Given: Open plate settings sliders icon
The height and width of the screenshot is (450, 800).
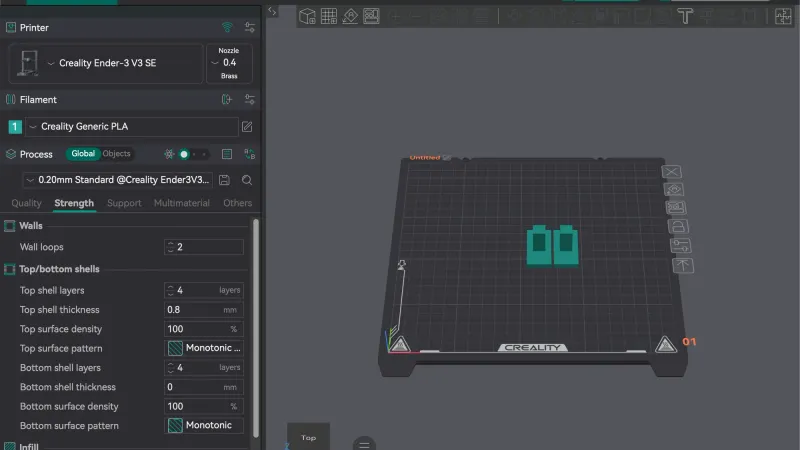Looking at the screenshot, I should click(680, 245).
